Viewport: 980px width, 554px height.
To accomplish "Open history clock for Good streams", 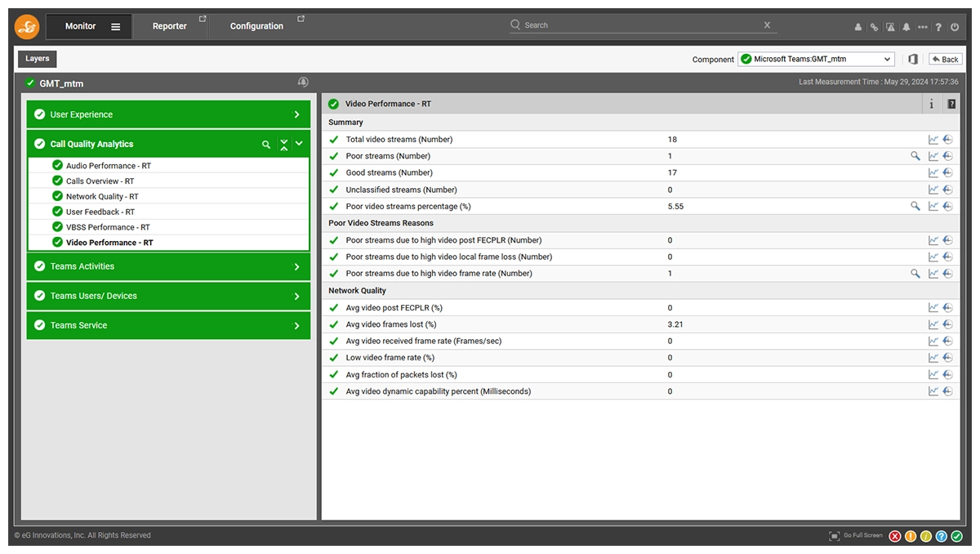I will pos(947,173).
